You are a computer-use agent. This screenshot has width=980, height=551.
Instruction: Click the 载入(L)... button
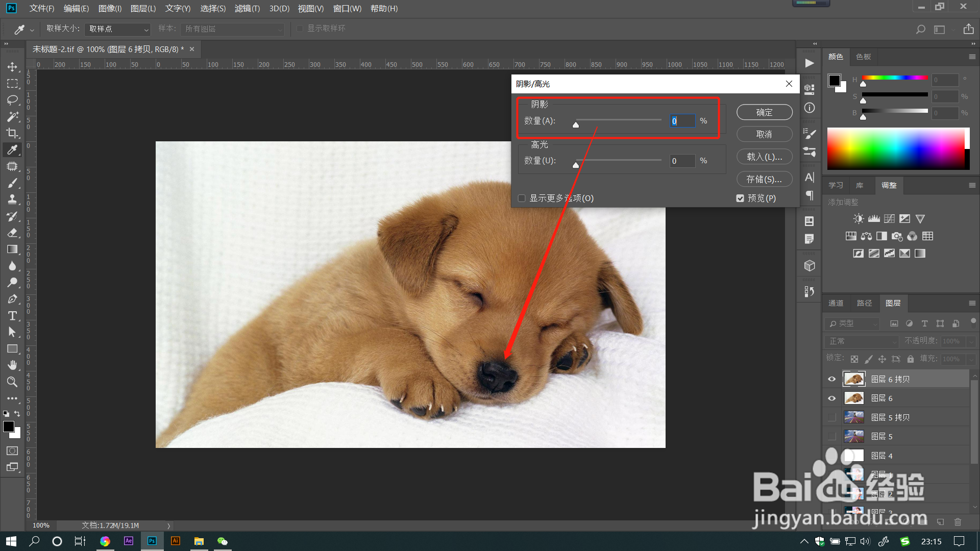pyautogui.click(x=764, y=157)
